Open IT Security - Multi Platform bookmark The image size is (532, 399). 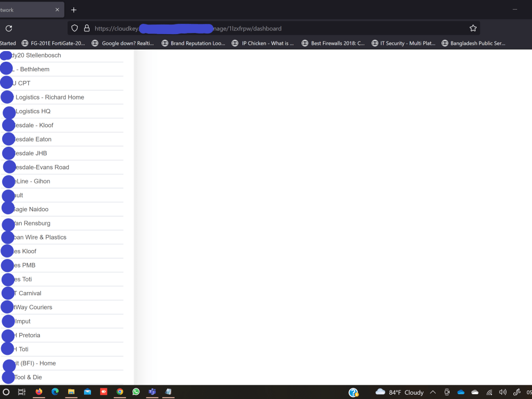coord(403,43)
